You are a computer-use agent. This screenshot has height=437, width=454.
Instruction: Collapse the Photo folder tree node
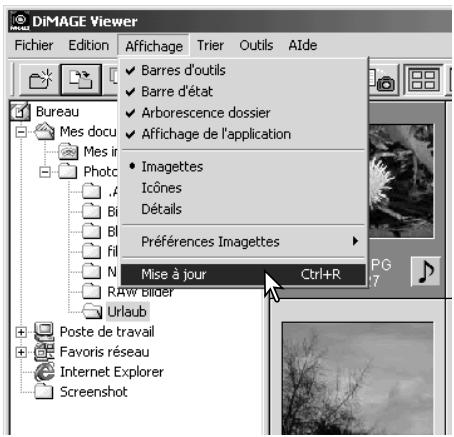tap(45, 172)
